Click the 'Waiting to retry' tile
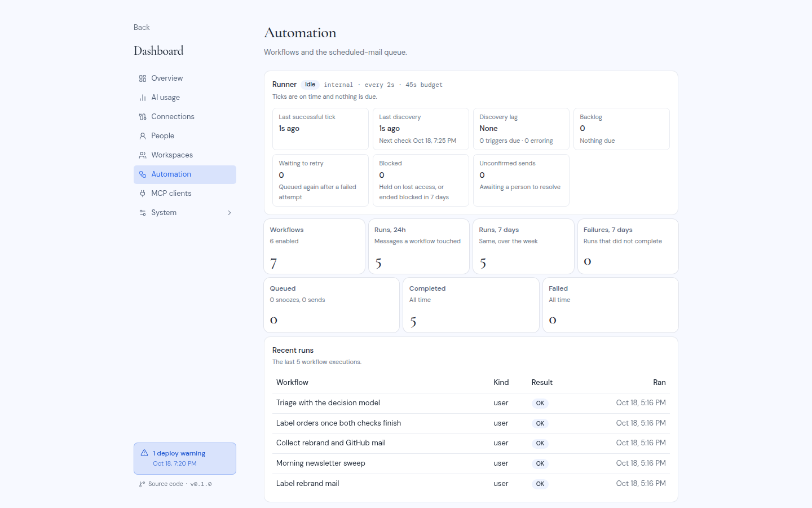 (x=320, y=181)
